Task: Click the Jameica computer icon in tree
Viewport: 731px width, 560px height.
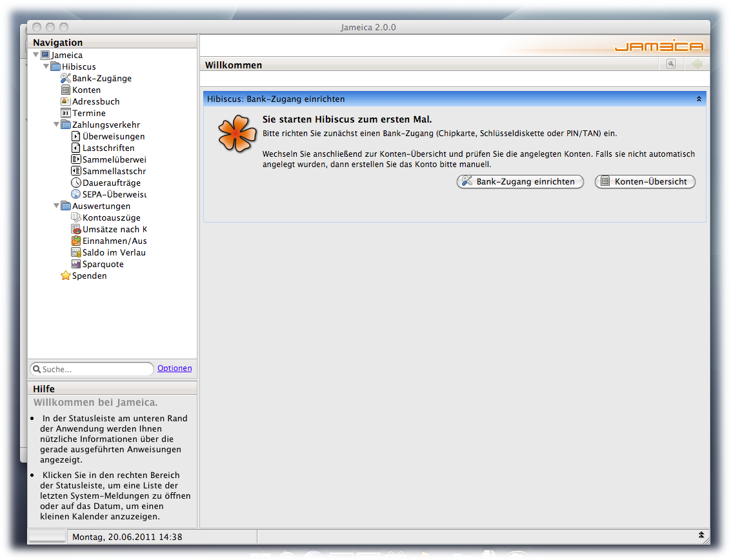Action: (45, 55)
